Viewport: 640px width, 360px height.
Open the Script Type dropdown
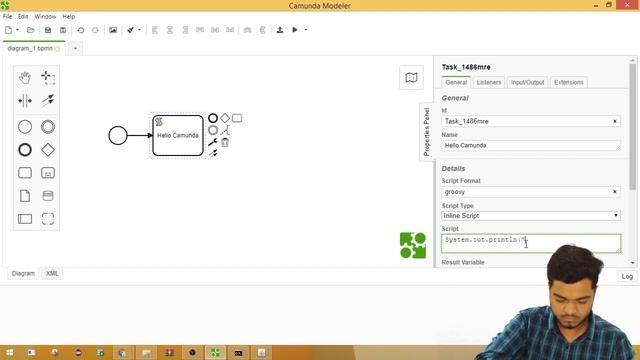[531, 216]
